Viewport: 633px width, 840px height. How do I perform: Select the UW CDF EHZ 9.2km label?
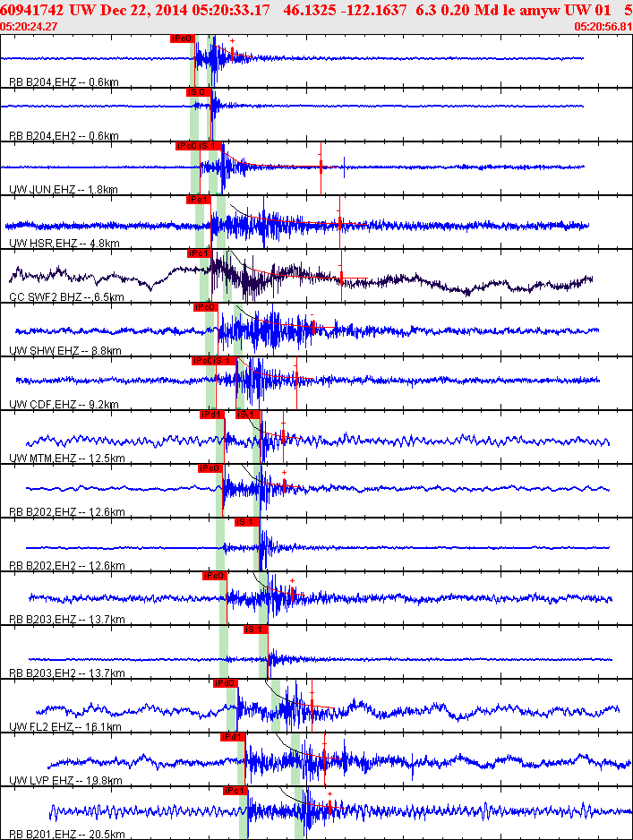tap(64, 404)
